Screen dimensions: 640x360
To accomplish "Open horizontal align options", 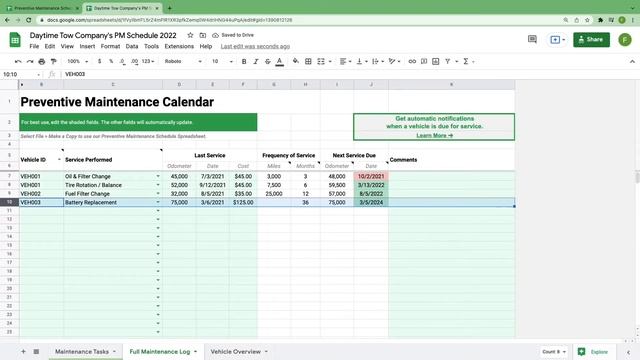I will [345, 61].
